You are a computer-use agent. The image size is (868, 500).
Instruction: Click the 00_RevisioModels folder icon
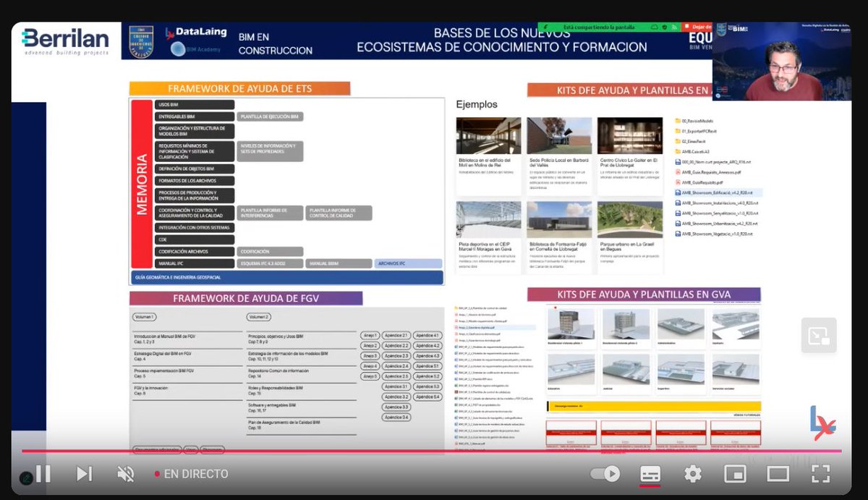(x=678, y=121)
